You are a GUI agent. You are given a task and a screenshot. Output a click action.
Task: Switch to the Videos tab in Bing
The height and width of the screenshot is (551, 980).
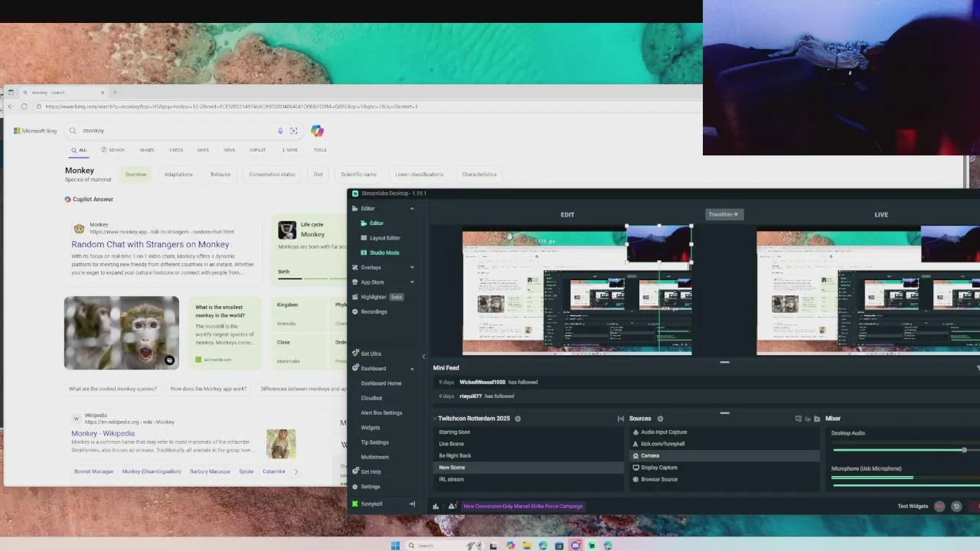tap(176, 150)
